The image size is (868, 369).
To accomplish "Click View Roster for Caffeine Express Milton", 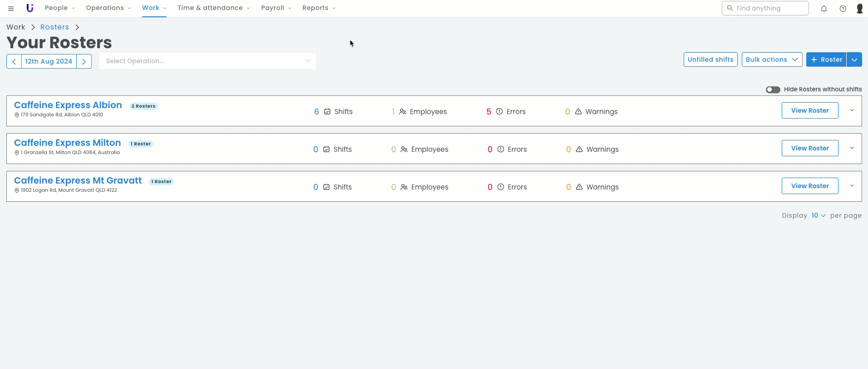I will pos(809,148).
